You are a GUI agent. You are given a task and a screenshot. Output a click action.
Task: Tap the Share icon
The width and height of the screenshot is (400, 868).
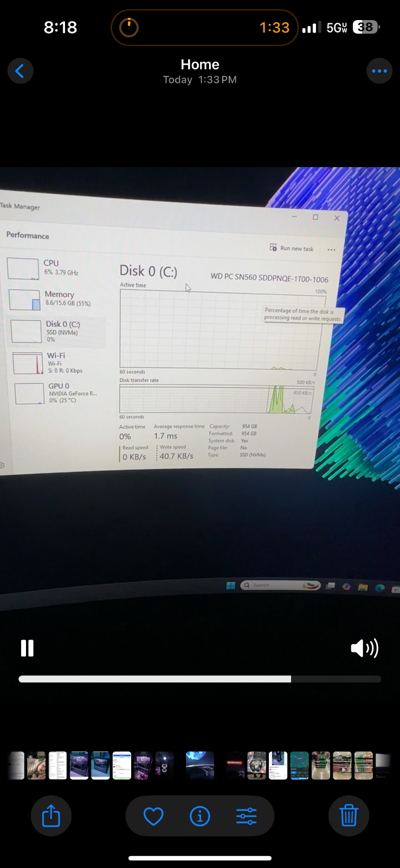pyautogui.click(x=51, y=816)
